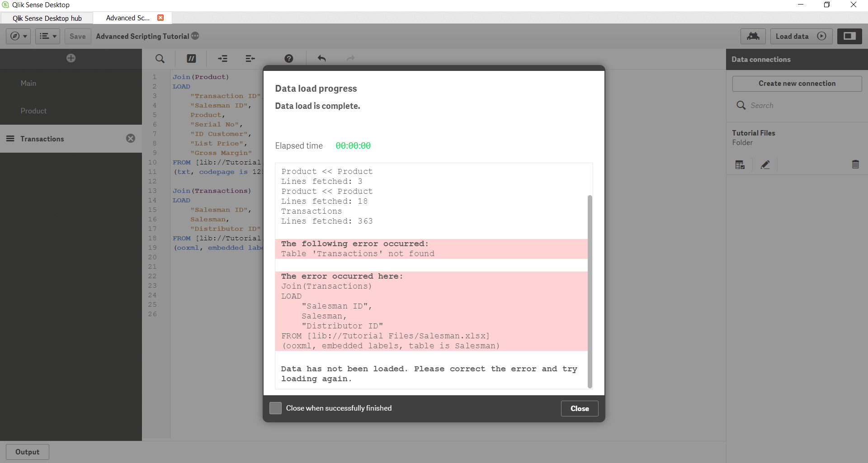This screenshot has height=463, width=868.
Task: Click the Qlik Sense Desktop window icon
Action: (x=5, y=5)
